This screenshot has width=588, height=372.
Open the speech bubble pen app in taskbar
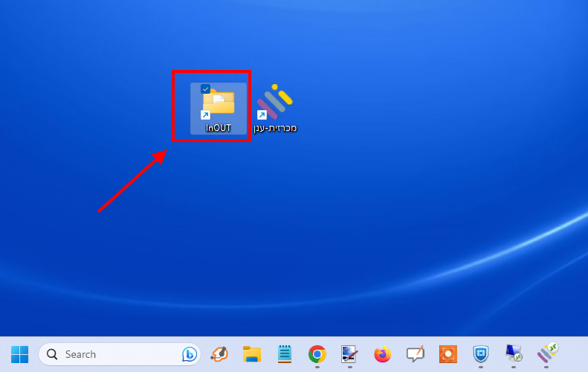415,354
